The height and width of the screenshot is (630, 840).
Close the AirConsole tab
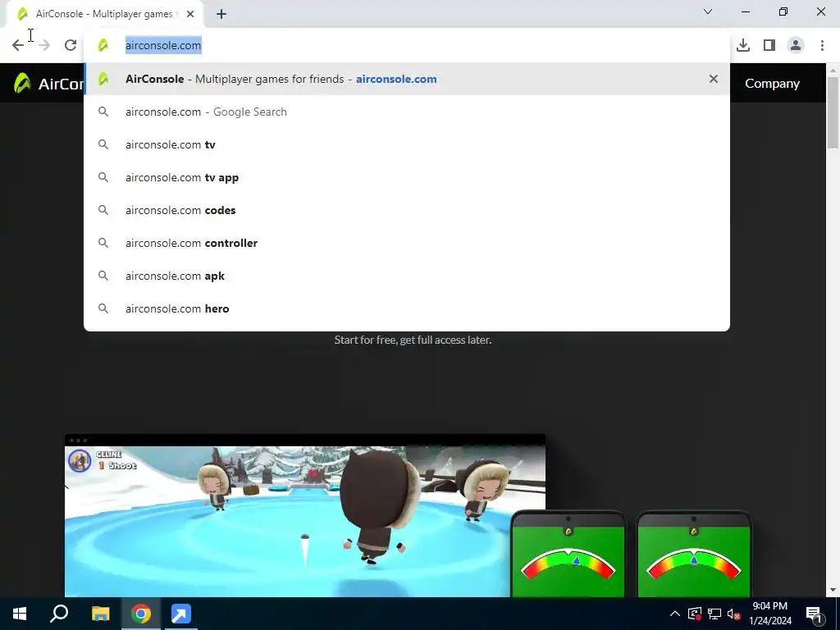[x=190, y=14]
